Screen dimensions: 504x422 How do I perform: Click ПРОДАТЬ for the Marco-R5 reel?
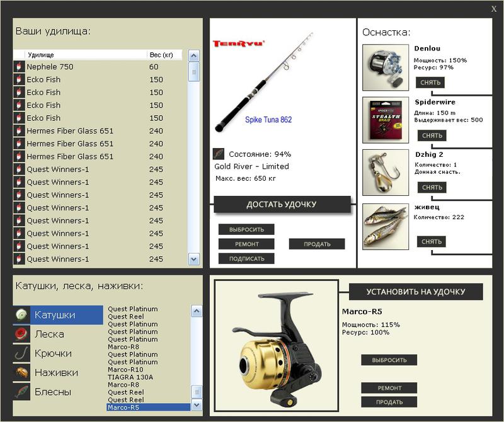(389, 402)
